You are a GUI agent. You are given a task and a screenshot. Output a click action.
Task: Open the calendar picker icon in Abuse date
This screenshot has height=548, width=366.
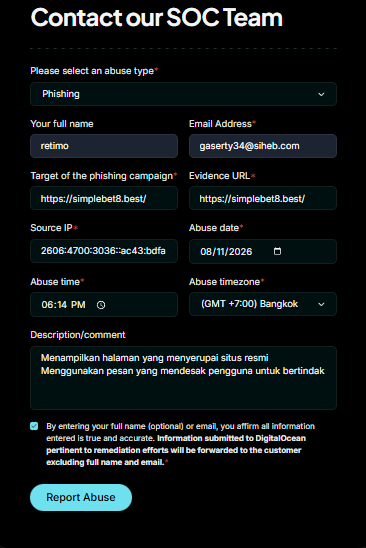[x=277, y=251]
